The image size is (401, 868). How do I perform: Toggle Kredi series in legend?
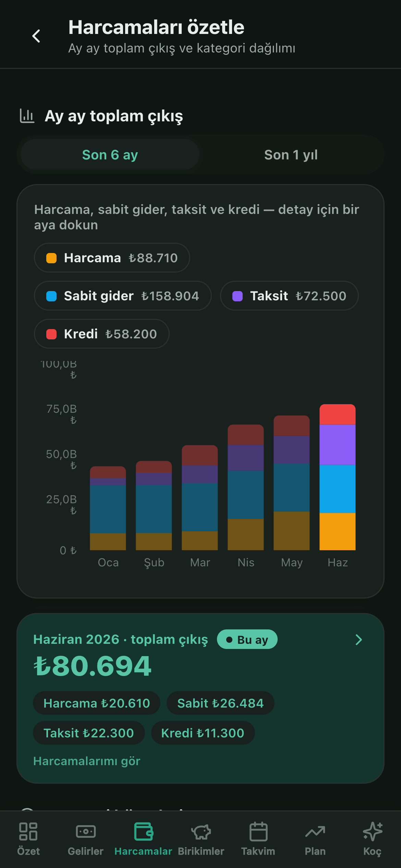point(101,334)
